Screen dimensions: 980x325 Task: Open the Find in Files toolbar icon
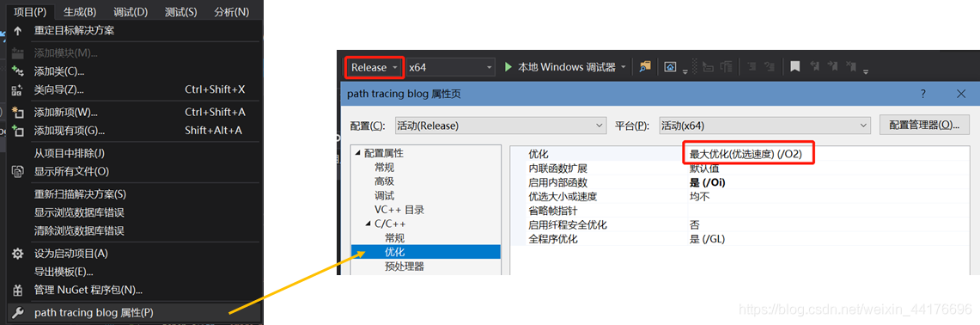(x=645, y=67)
